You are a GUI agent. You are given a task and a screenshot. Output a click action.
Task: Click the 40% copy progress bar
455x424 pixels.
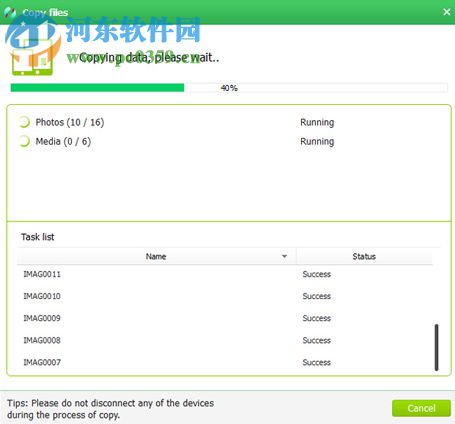229,88
